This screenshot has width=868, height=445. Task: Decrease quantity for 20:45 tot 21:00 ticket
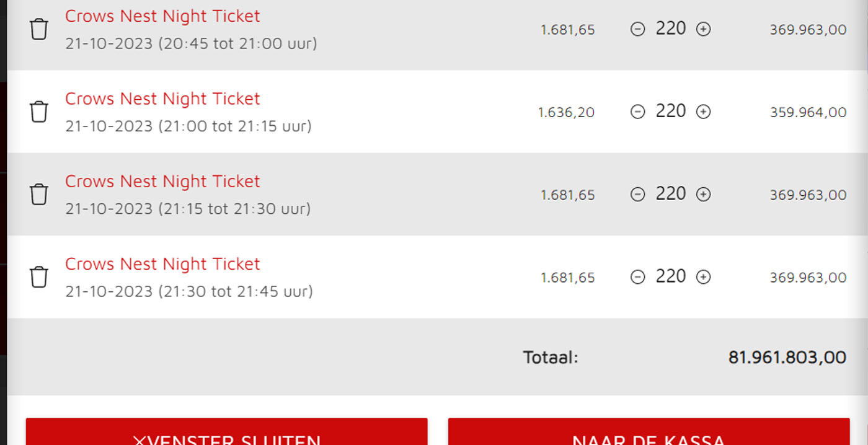click(637, 29)
